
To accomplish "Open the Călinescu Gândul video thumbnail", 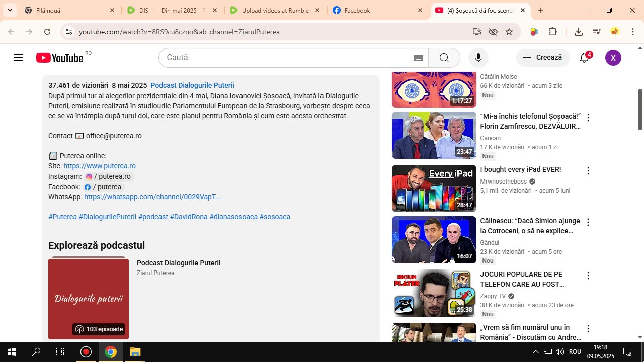I will [434, 240].
